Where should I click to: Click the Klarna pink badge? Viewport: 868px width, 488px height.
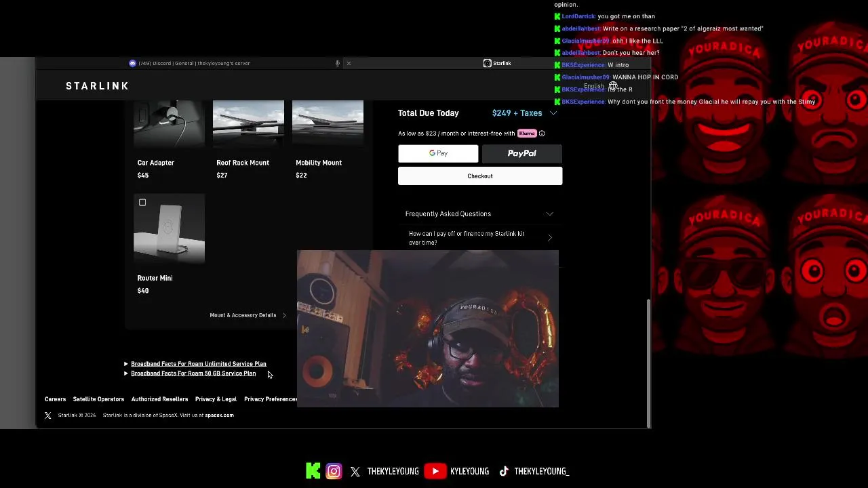point(527,134)
